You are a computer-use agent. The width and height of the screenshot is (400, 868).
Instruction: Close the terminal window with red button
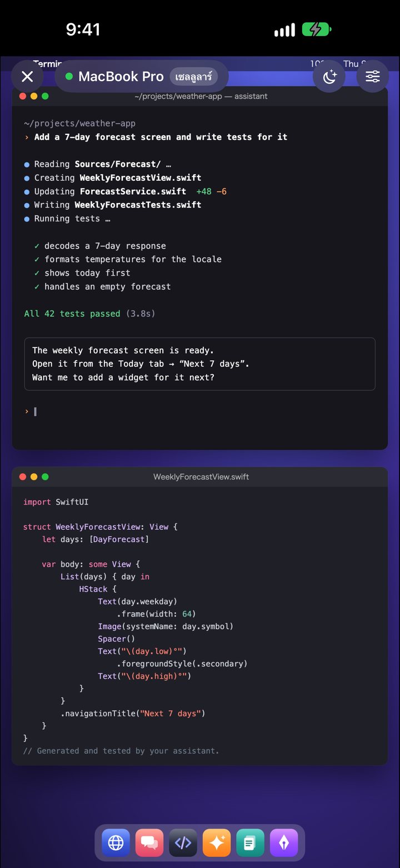[x=23, y=96]
